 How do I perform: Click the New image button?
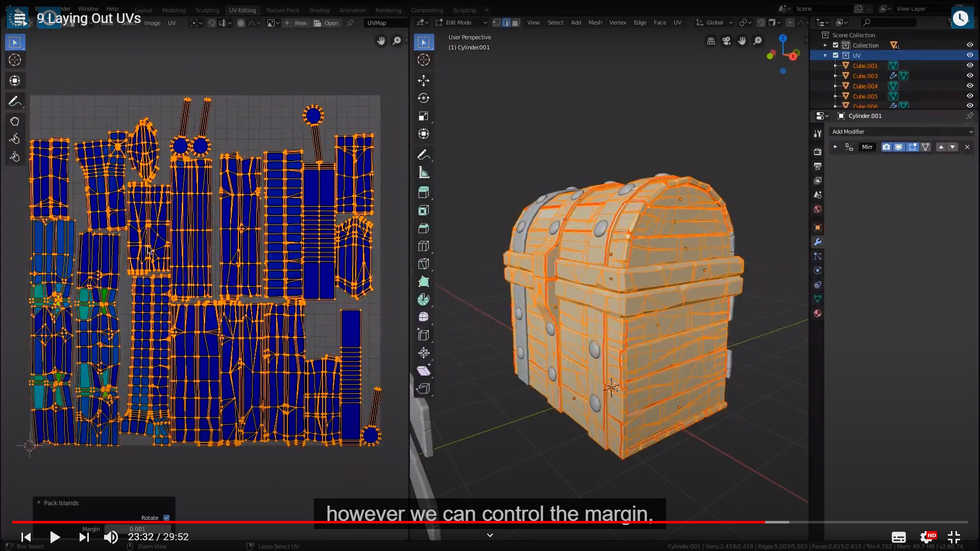click(296, 23)
